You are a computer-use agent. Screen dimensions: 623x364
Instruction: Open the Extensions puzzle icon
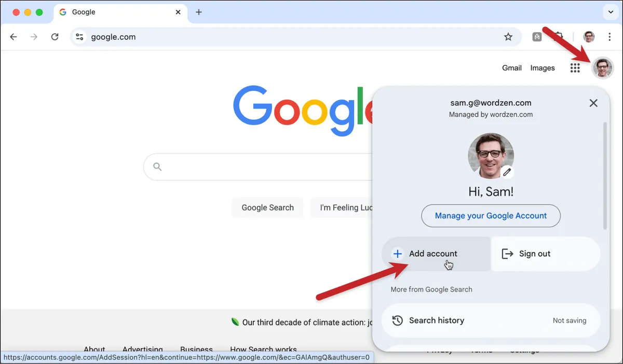click(x=559, y=37)
